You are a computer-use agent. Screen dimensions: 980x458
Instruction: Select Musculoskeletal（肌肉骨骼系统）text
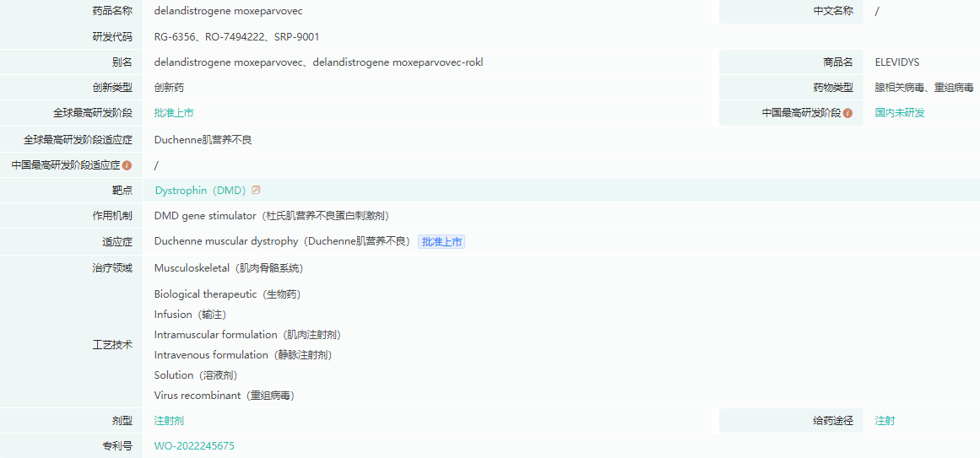pos(229,268)
